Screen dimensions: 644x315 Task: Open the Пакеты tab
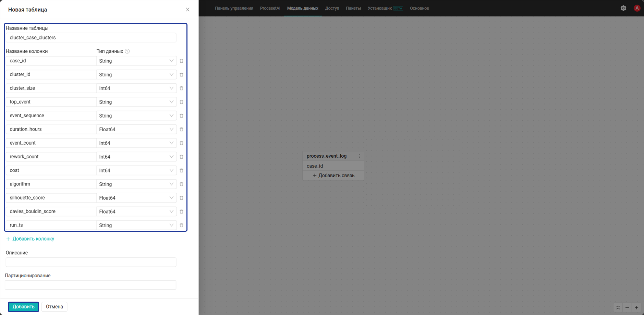pos(353,8)
